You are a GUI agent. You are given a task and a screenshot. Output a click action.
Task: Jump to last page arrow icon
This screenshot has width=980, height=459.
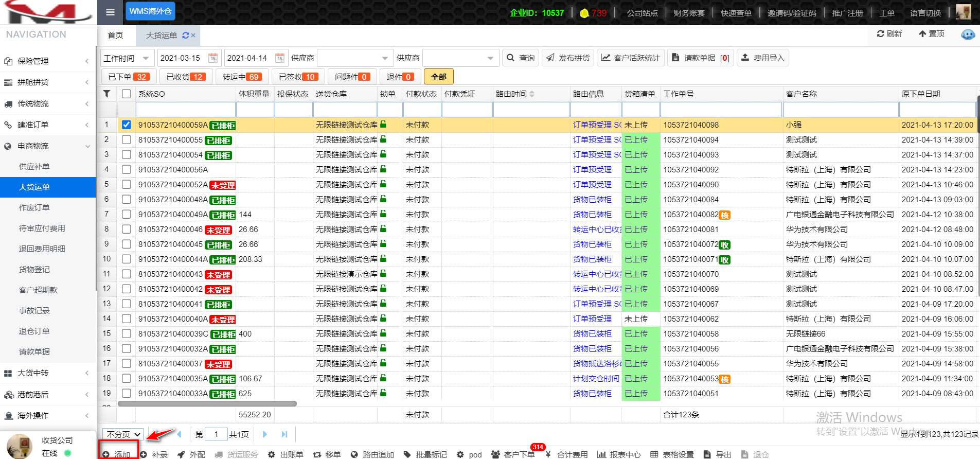[x=284, y=434]
